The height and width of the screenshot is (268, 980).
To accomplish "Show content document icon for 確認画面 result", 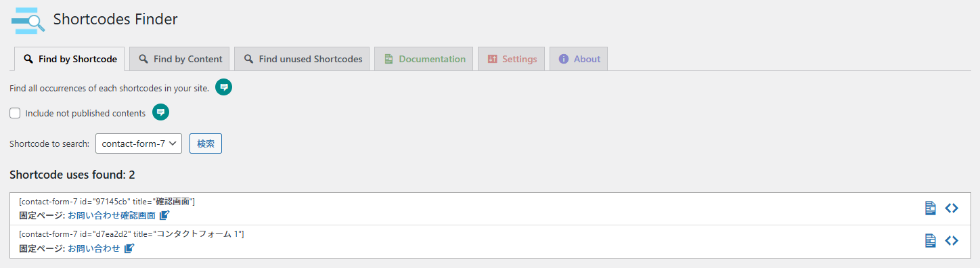I will [x=931, y=208].
